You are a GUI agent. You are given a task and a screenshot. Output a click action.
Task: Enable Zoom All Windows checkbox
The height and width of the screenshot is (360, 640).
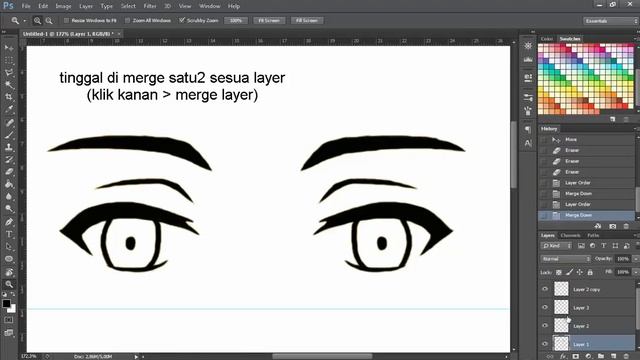[x=127, y=20]
